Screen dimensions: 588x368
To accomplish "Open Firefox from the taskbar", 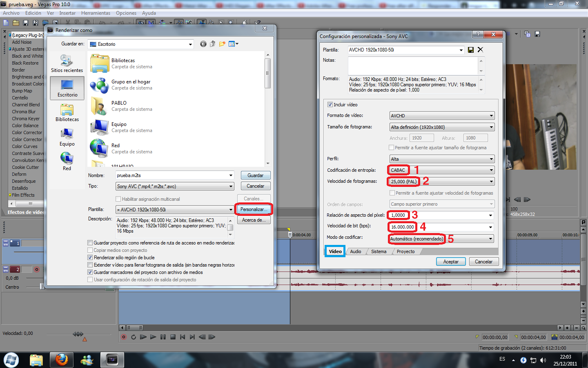I will 62,360.
